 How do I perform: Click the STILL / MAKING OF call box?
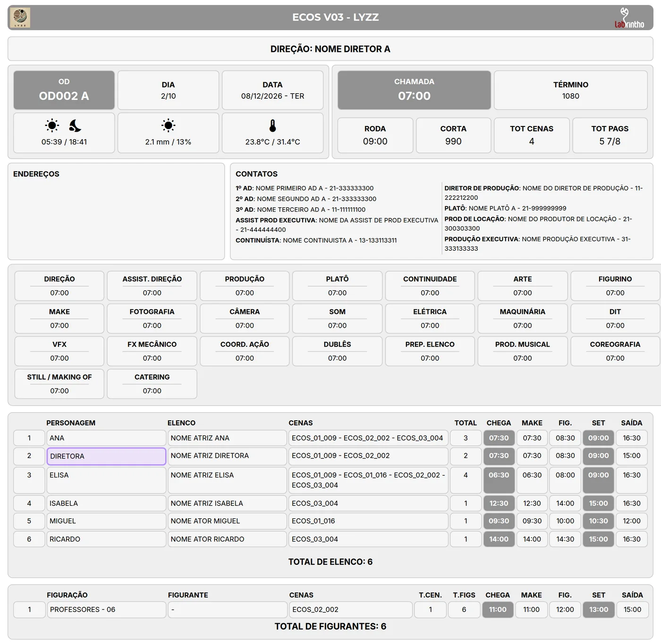[59, 384]
